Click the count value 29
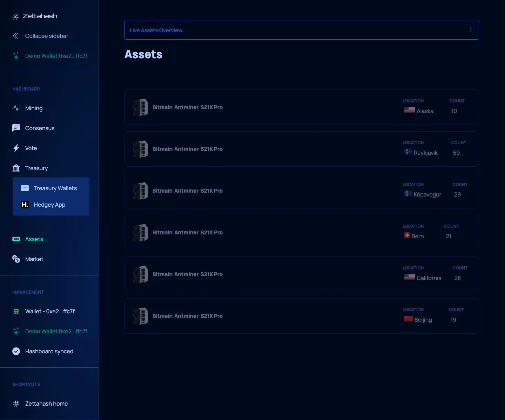Image resolution: width=505 pixels, height=420 pixels. pyautogui.click(x=458, y=194)
